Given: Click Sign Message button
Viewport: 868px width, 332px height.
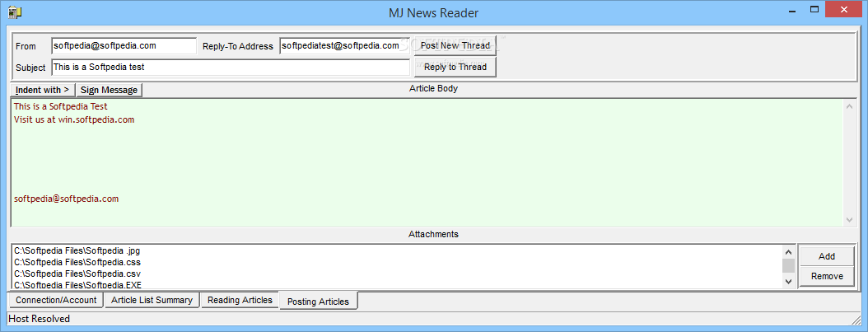Looking at the screenshot, I should tap(109, 90).
